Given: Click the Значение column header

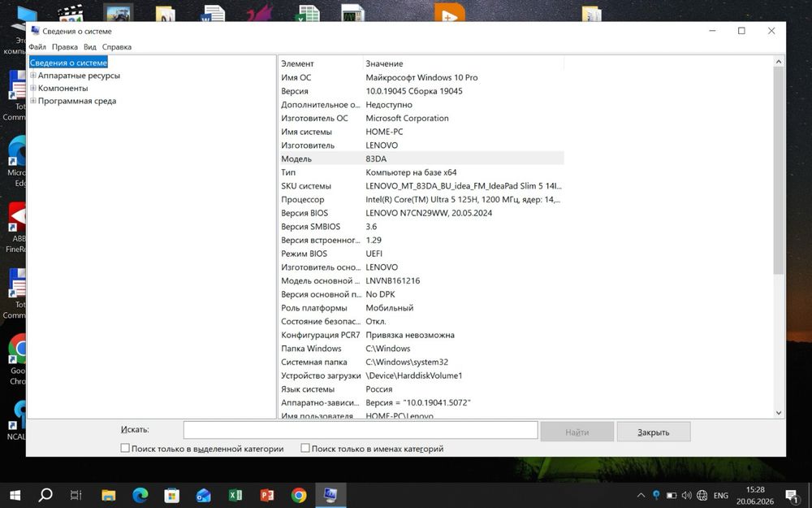Looking at the screenshot, I should [463, 63].
